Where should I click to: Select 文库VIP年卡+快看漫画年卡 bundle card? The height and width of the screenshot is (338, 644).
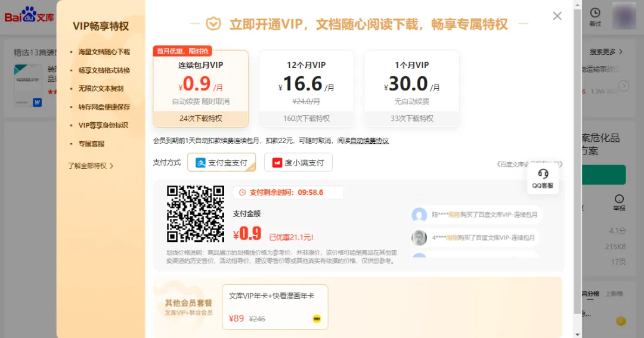(275, 307)
